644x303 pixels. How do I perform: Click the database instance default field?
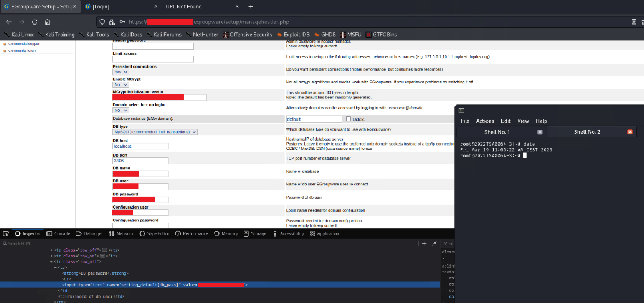[x=314, y=119]
